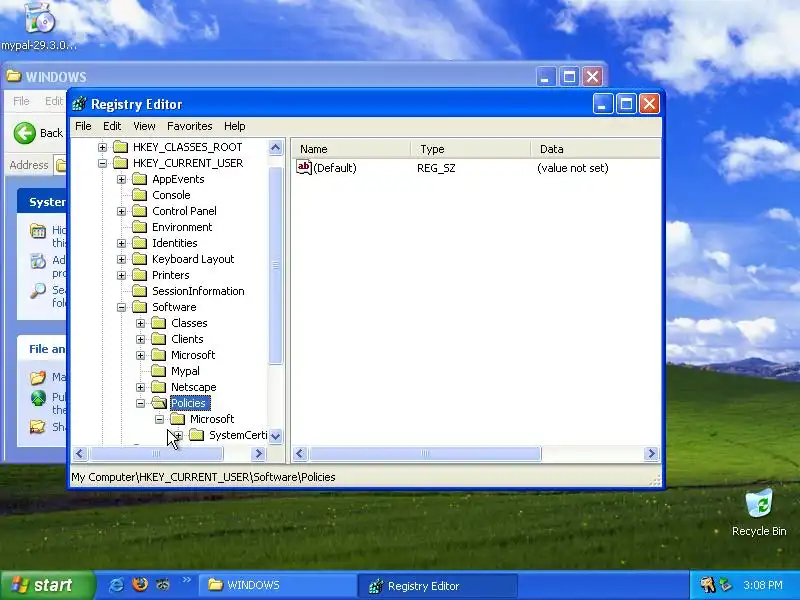Open the Favorites menu
The height and width of the screenshot is (600, 800).
[189, 126]
